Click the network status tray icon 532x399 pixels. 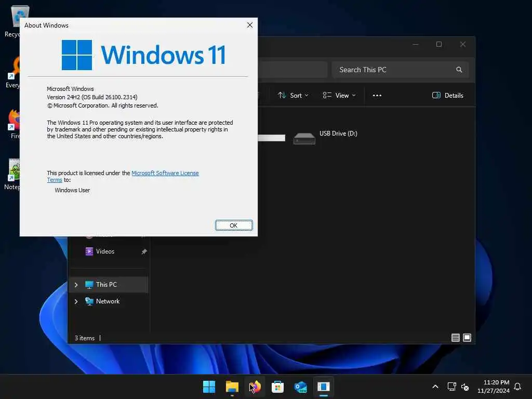pos(451,387)
